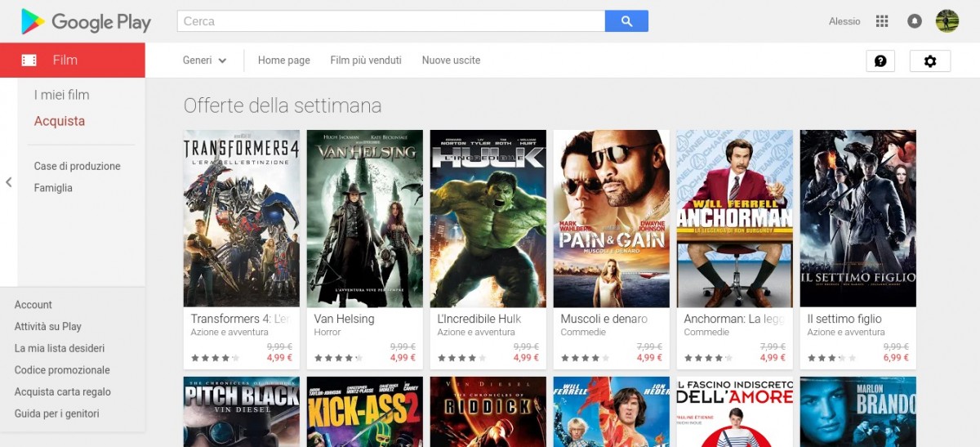Click the Film filmstrip icon
980x447 pixels.
29,60
